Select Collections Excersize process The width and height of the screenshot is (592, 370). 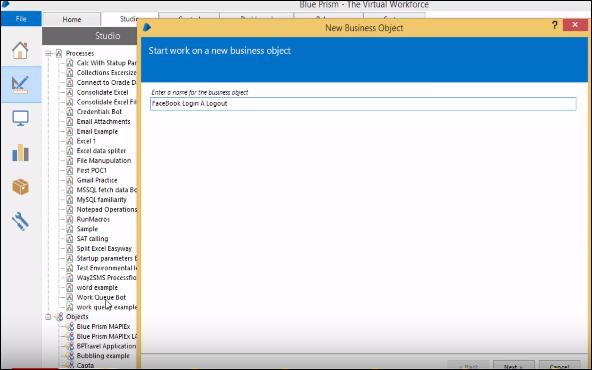click(x=106, y=72)
